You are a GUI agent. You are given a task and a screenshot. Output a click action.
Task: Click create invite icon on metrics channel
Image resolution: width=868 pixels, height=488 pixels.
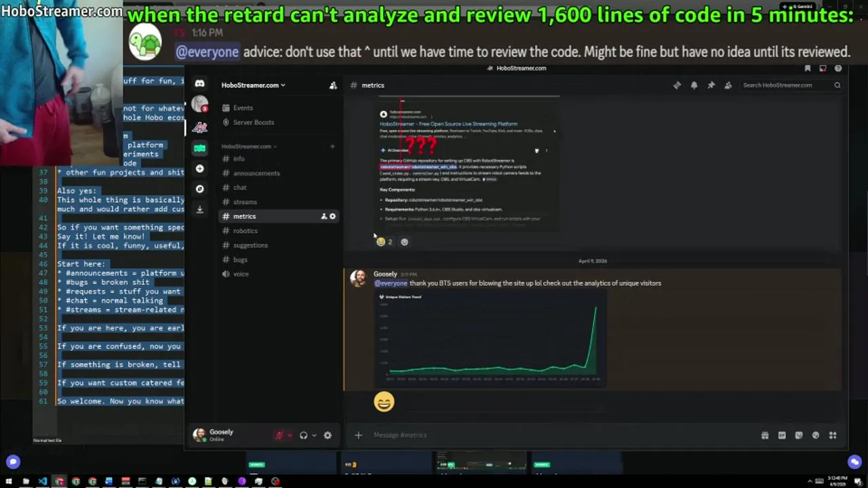point(323,216)
